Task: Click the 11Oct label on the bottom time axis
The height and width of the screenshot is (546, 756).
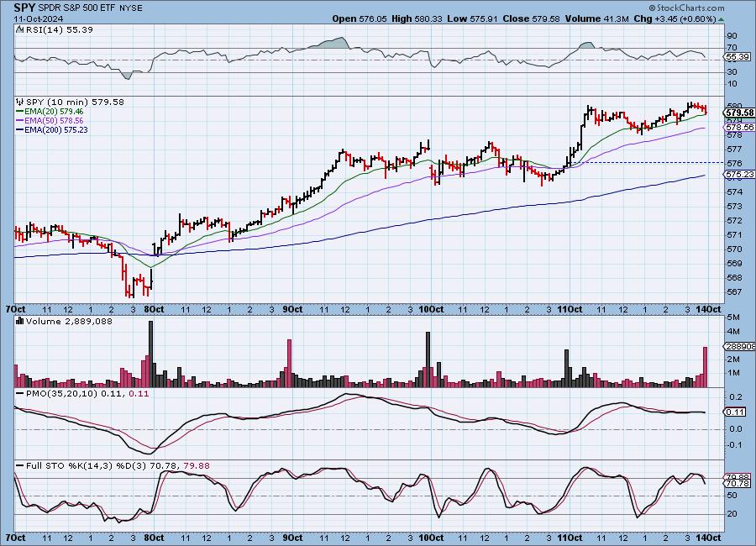Action: [x=570, y=538]
